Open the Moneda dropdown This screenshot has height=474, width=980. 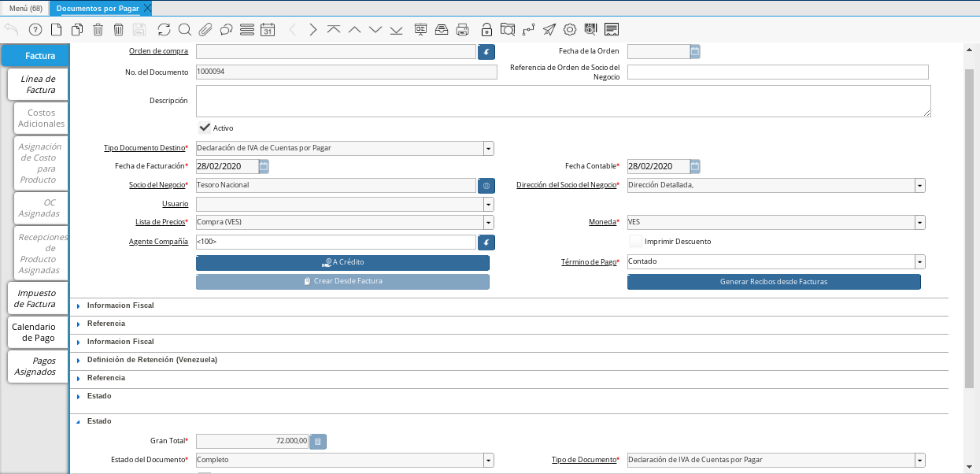tap(919, 223)
